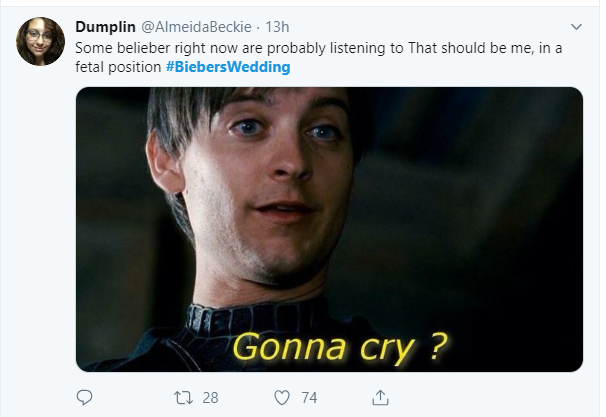Click the word "belieber" in the tweet
Viewport: 606px width, 417px height.
point(150,46)
